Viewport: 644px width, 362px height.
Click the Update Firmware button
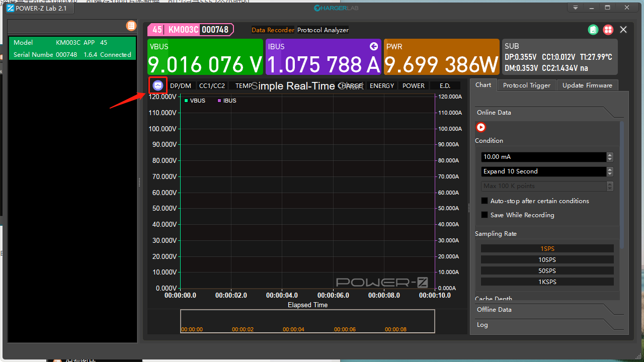coord(587,85)
